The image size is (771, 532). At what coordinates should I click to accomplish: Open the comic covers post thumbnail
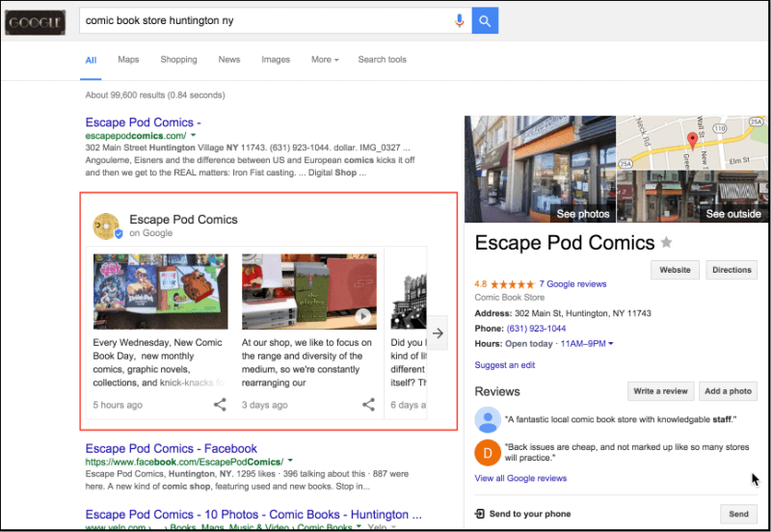(160, 292)
